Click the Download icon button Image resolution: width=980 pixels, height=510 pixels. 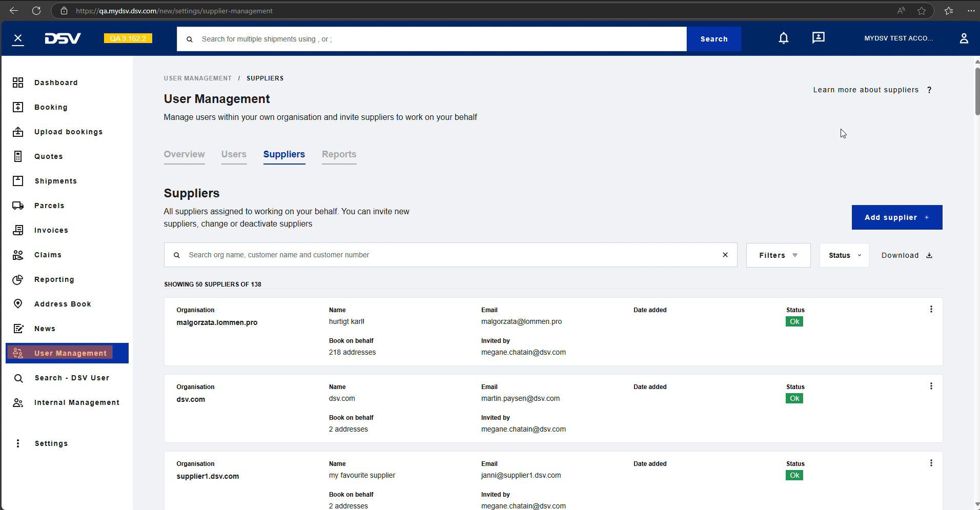click(929, 255)
